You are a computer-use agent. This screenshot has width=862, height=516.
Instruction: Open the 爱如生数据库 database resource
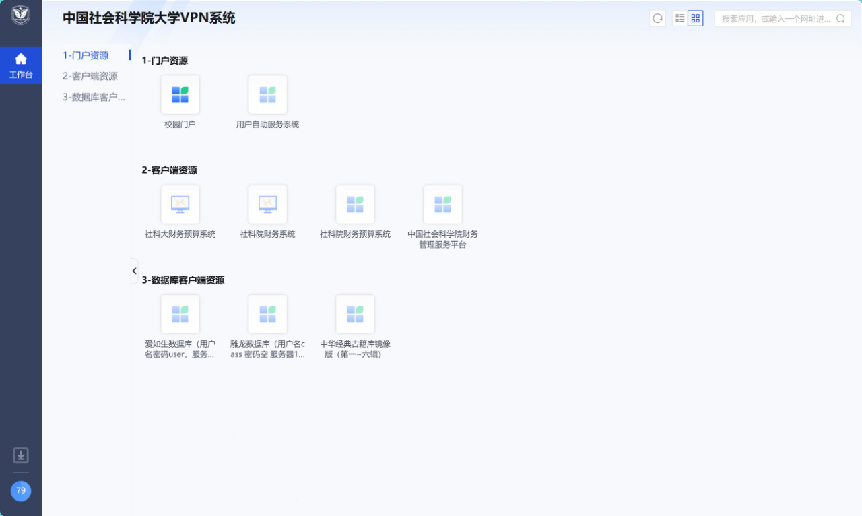(180, 314)
